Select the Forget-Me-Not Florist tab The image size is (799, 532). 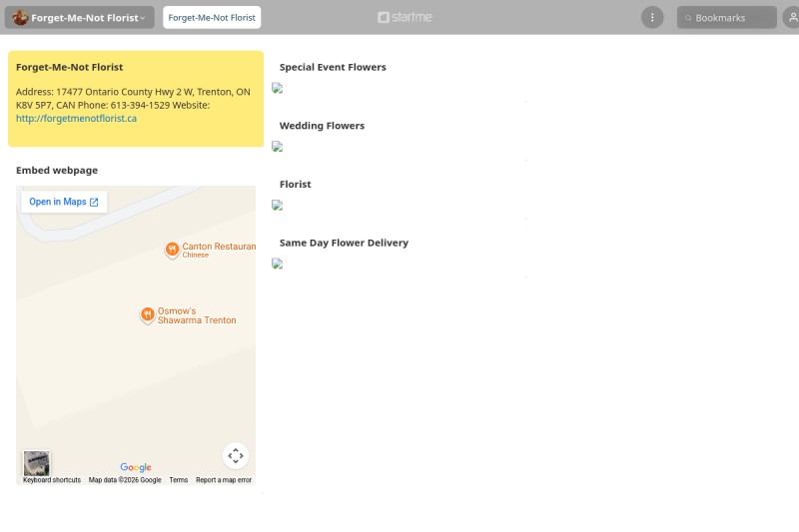coord(212,17)
